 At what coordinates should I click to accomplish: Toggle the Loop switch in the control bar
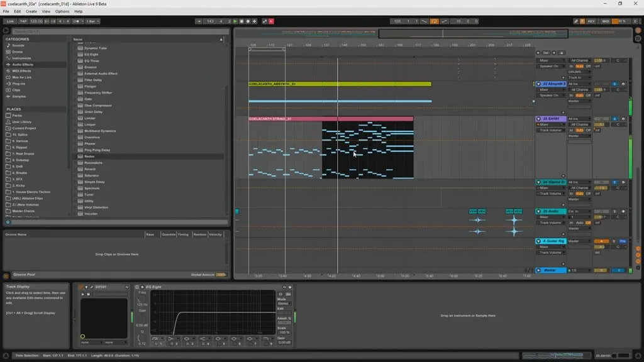point(433,21)
